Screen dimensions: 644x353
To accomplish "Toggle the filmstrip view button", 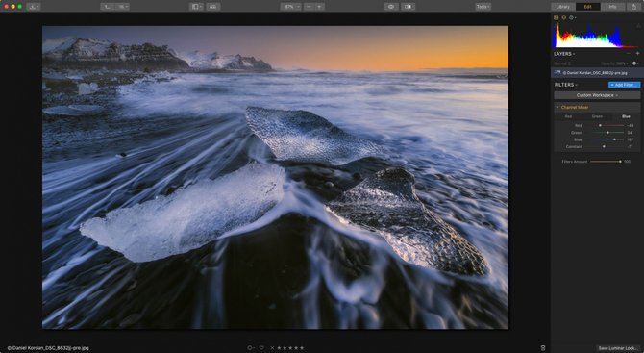I will pyautogui.click(x=212, y=7).
